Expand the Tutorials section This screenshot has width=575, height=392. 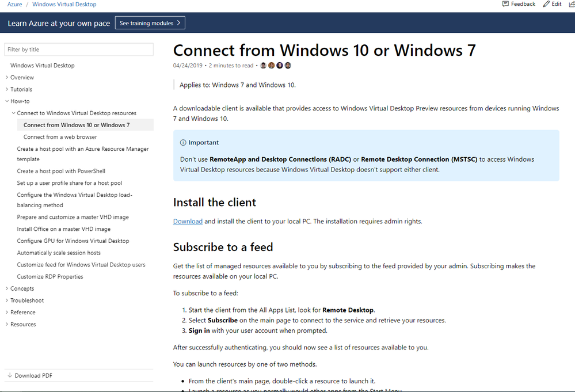pyautogui.click(x=7, y=89)
